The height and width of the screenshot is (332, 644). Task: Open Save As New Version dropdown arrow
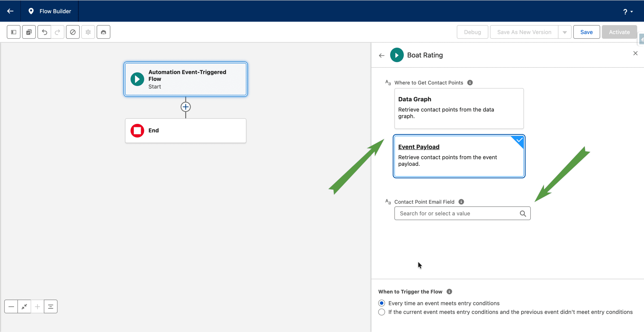click(565, 32)
